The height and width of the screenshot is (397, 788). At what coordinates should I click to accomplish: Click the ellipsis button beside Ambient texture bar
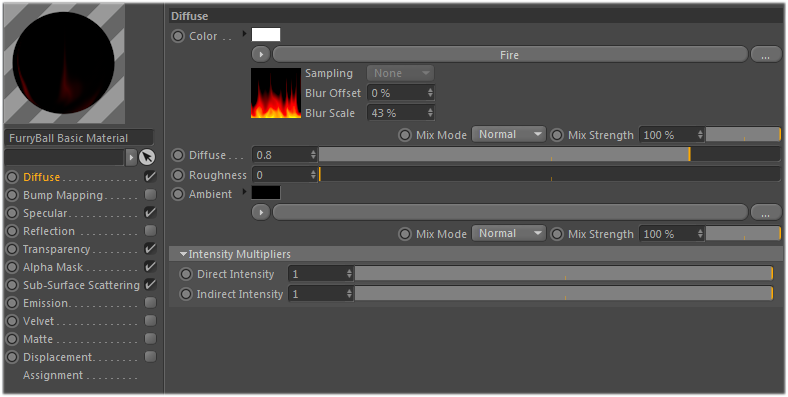tap(765, 213)
